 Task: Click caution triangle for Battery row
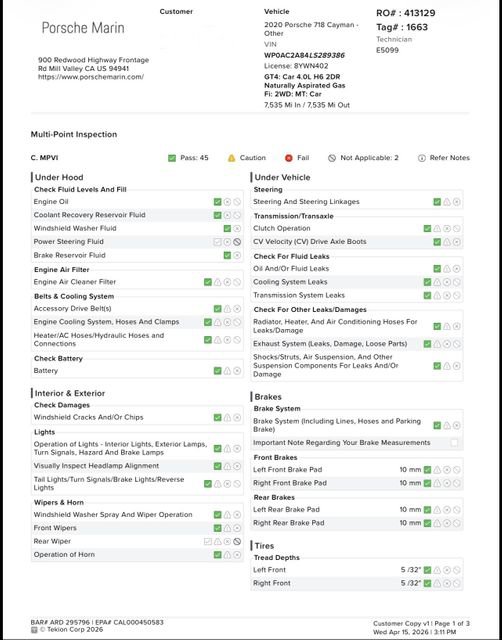(x=227, y=371)
